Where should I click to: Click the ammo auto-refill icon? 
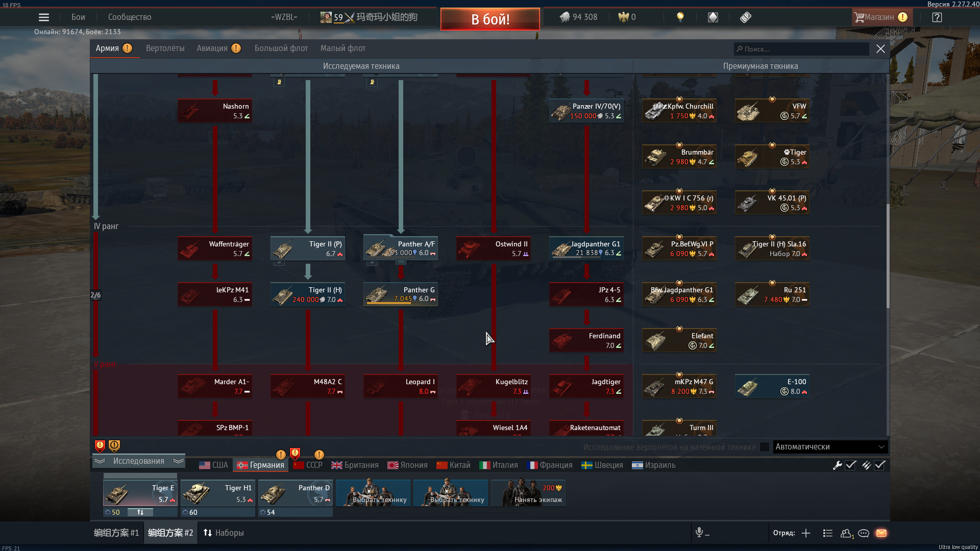click(866, 465)
